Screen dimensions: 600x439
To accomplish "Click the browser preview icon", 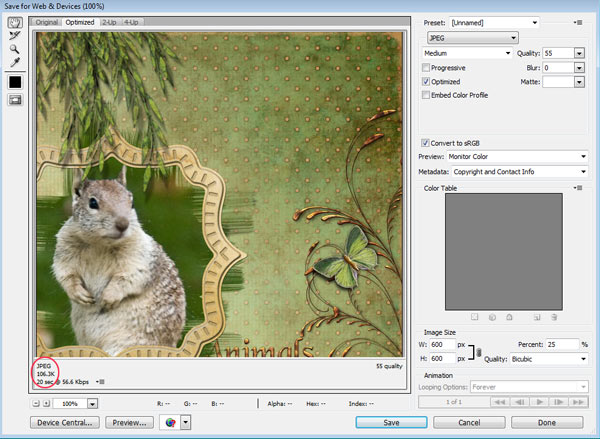I will pos(168,423).
